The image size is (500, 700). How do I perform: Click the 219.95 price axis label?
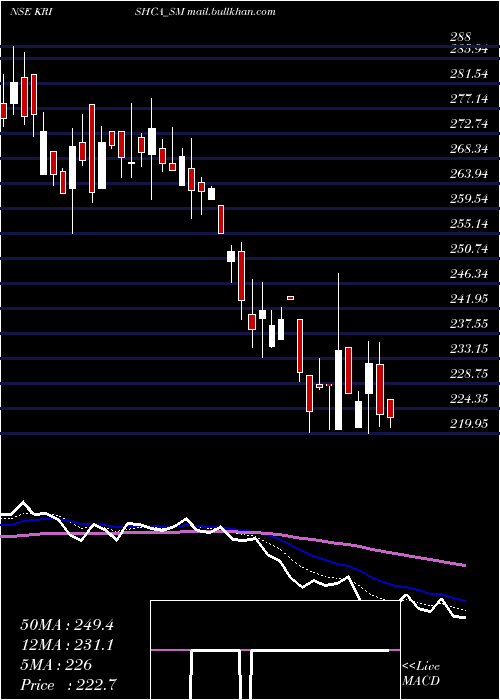(x=469, y=423)
